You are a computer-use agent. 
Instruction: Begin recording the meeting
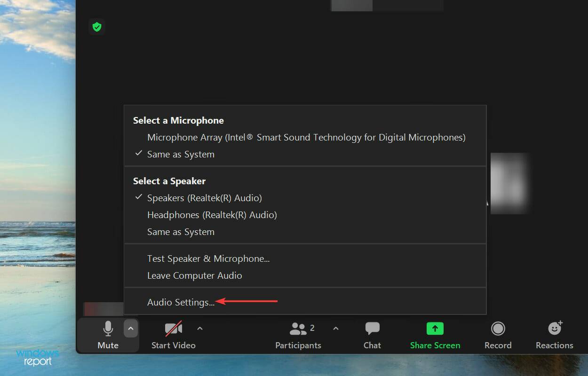pos(497,335)
